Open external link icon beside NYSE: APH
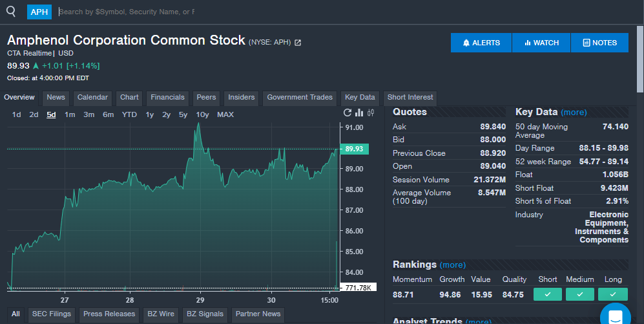This screenshot has width=644, height=324. (298, 43)
